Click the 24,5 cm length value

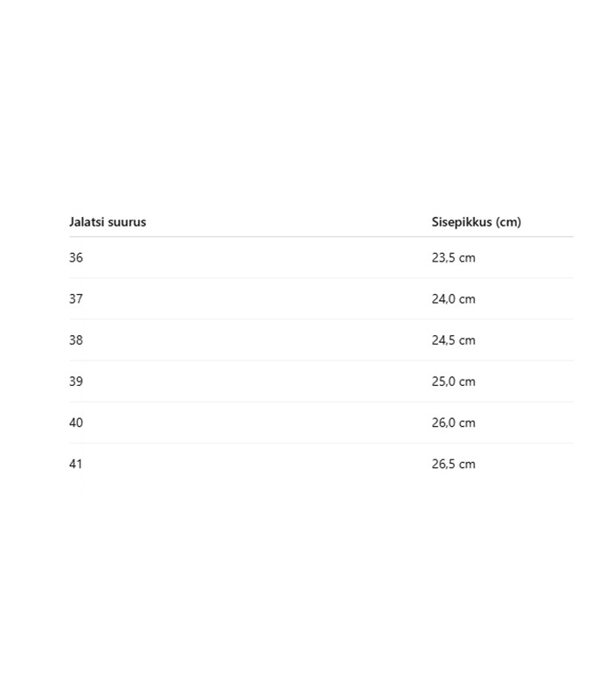[x=453, y=340]
